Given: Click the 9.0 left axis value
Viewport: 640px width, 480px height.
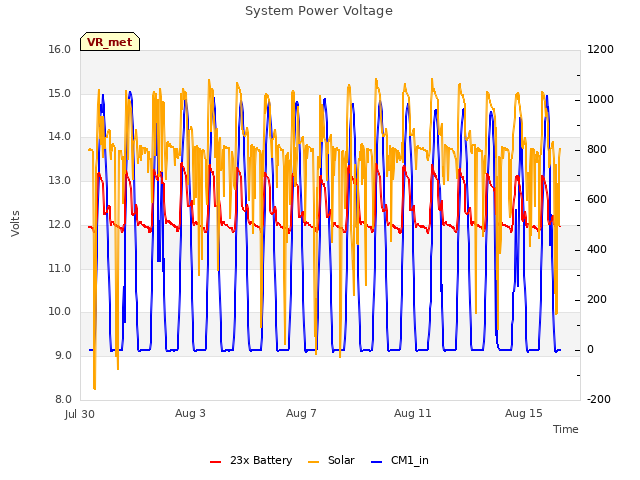Looking at the screenshot, I should (63, 356).
